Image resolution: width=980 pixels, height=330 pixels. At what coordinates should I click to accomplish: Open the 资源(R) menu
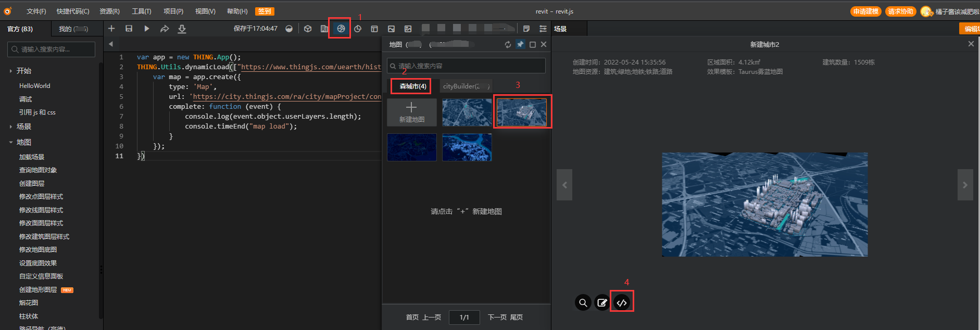pyautogui.click(x=109, y=11)
